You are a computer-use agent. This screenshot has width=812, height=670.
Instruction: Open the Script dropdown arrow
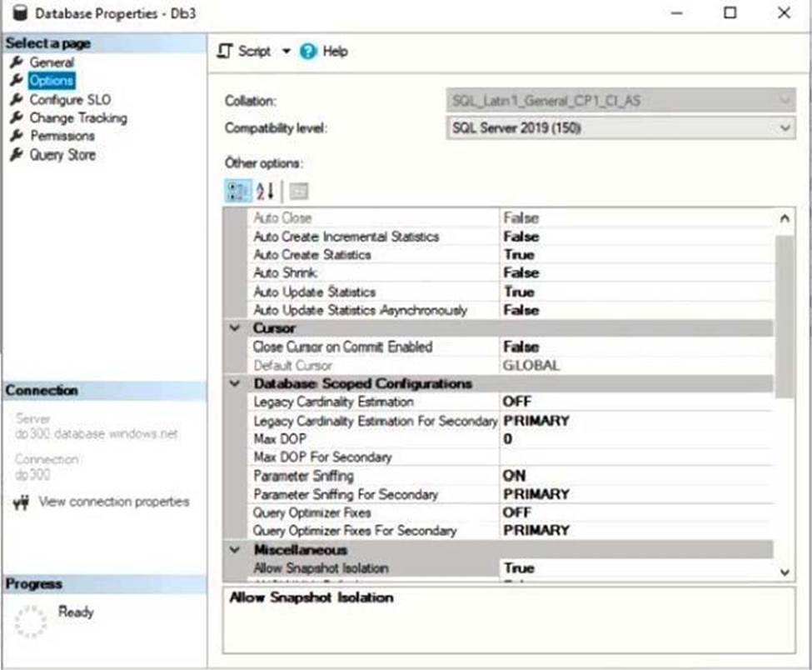click(286, 52)
